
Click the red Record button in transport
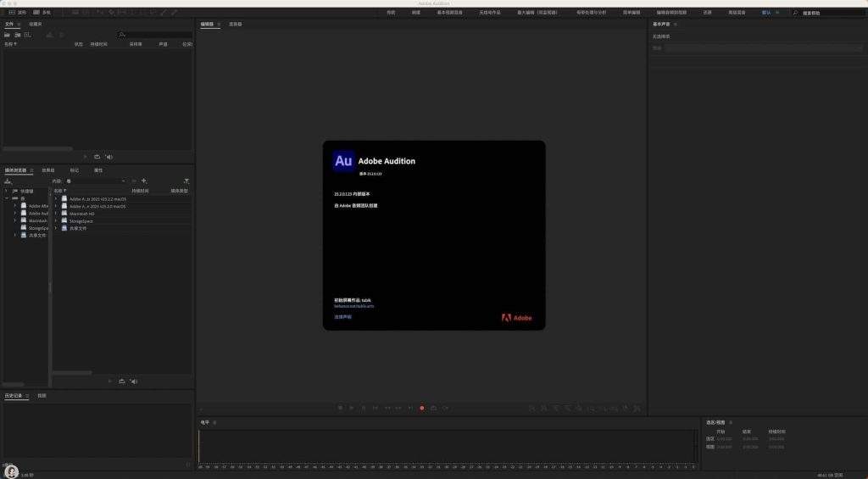[x=421, y=408]
